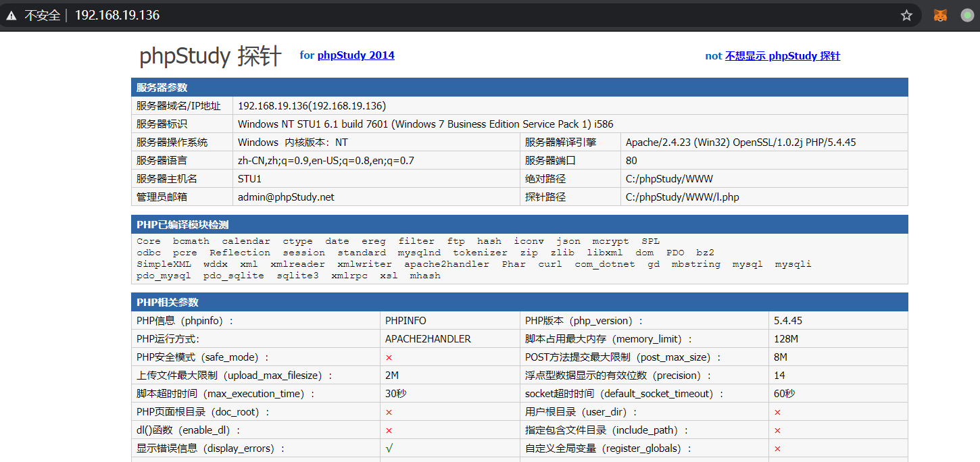Click the mbstring module name
This screenshot has width=980, height=462.
[x=696, y=264]
